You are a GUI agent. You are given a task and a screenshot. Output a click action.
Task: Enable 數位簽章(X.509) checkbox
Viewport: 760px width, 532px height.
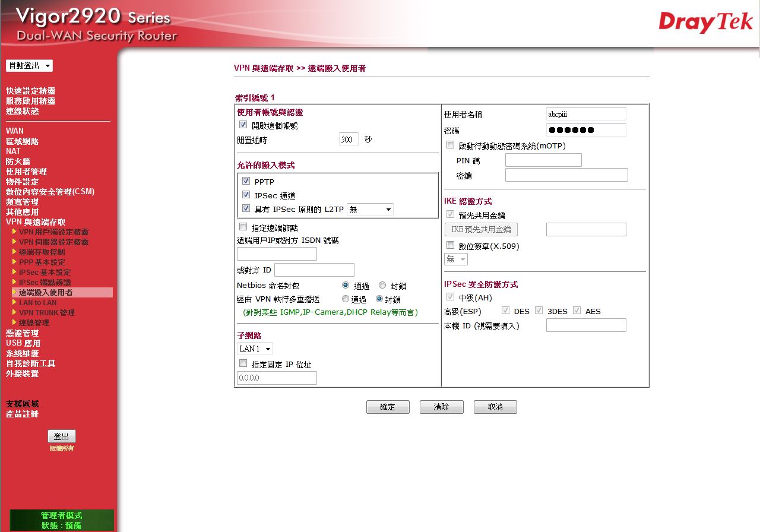[x=450, y=245]
